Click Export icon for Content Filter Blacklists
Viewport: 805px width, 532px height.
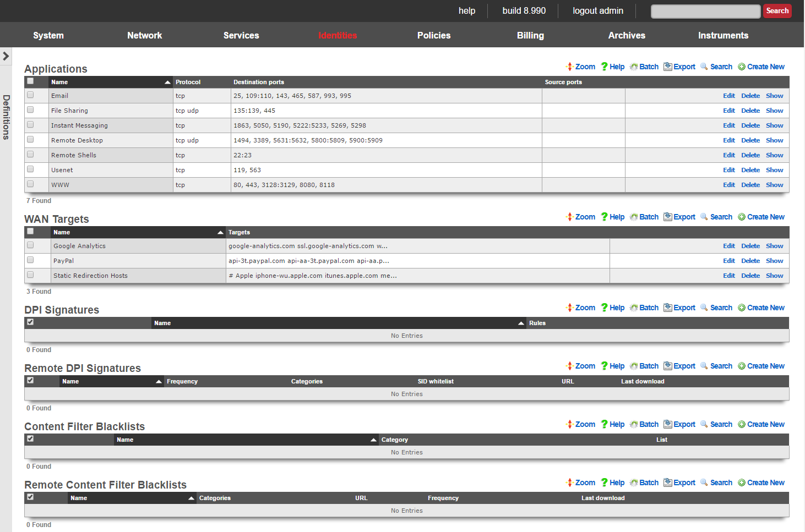click(668, 424)
